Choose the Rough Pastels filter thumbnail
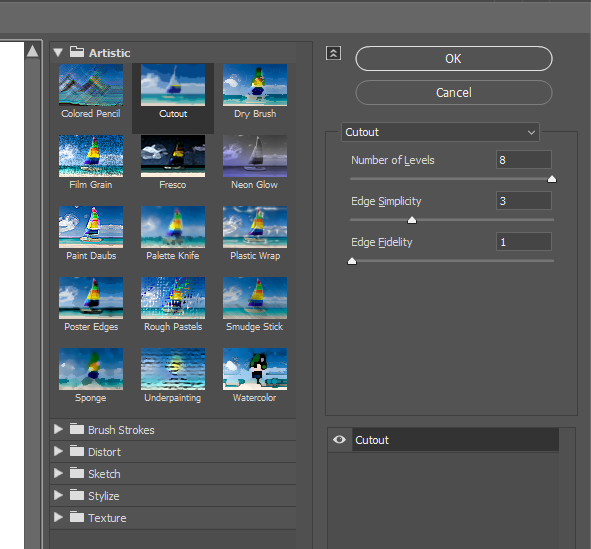This screenshot has width=591, height=549. click(x=173, y=298)
